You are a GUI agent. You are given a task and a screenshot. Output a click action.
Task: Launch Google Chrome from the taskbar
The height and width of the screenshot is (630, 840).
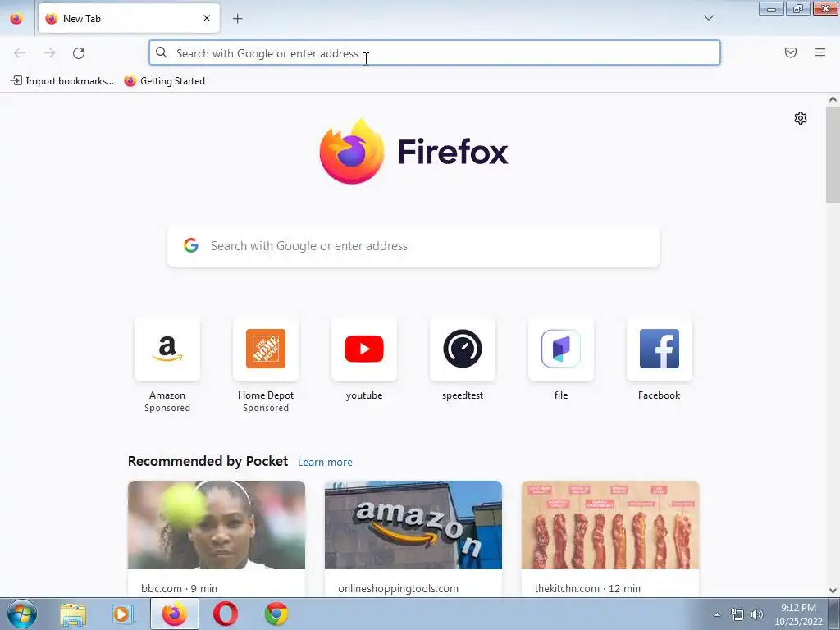(276, 614)
